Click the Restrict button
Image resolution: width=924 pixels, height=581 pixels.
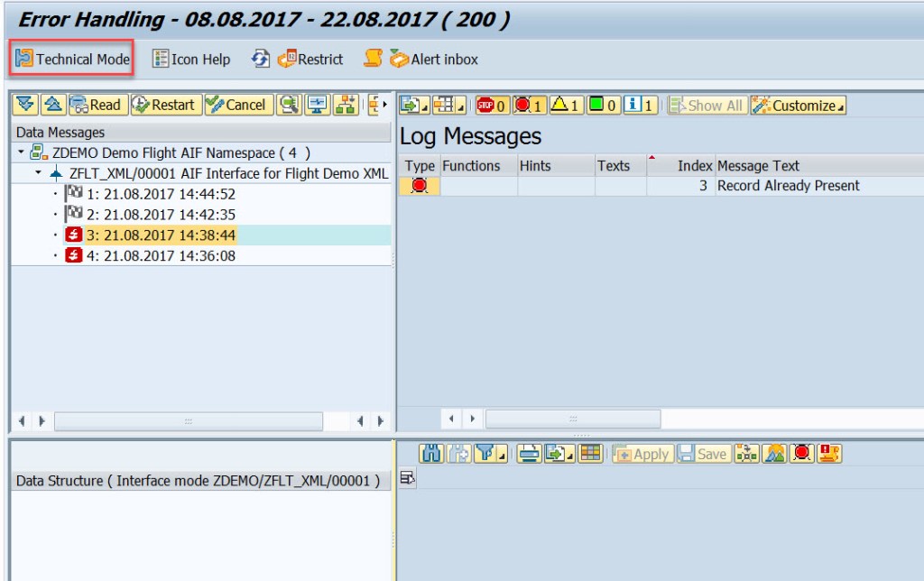click(x=310, y=59)
